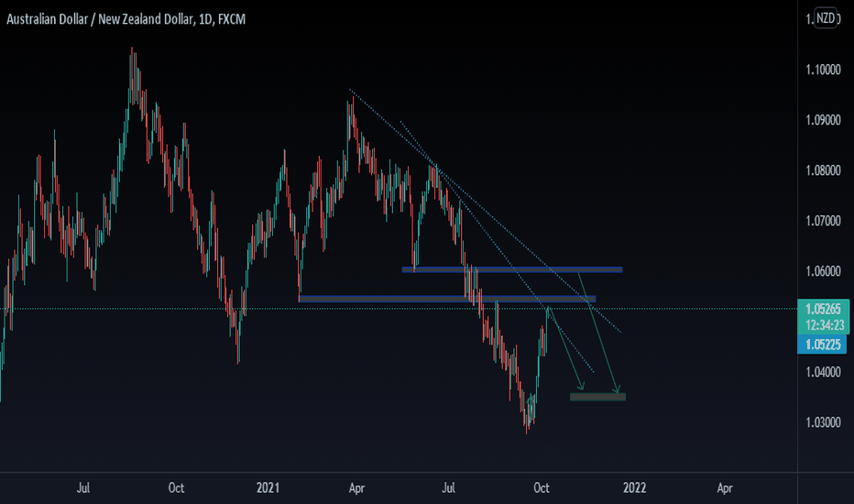Click the 1.06000 price axis label
The image size is (854, 504).
pos(823,271)
